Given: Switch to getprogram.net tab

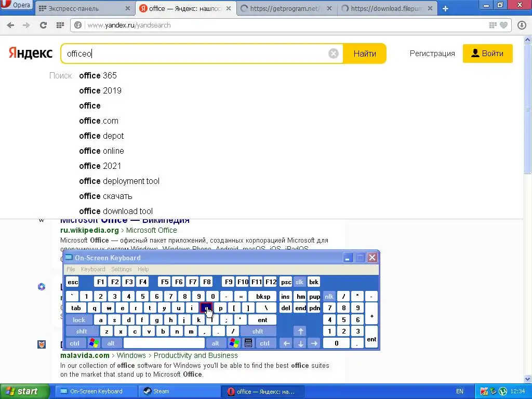Looking at the screenshot, I should (x=287, y=8).
